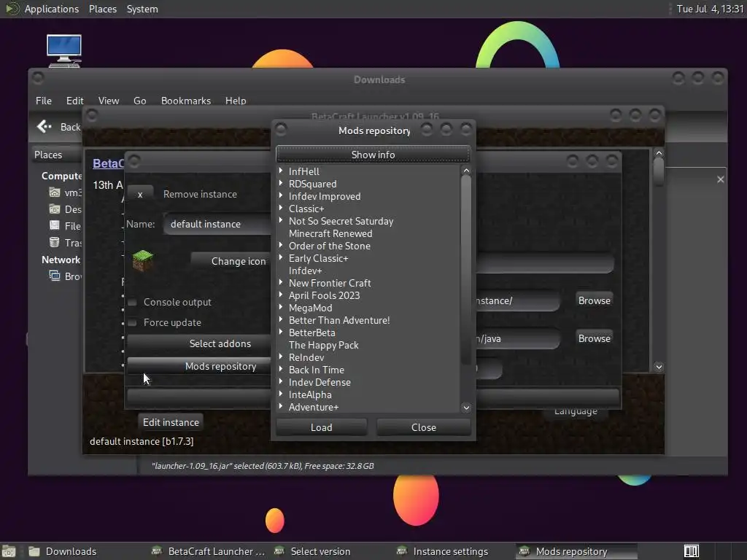The image size is (747, 560).
Task: Open the Trash icon in Places sidebar
Action: [x=55, y=242]
